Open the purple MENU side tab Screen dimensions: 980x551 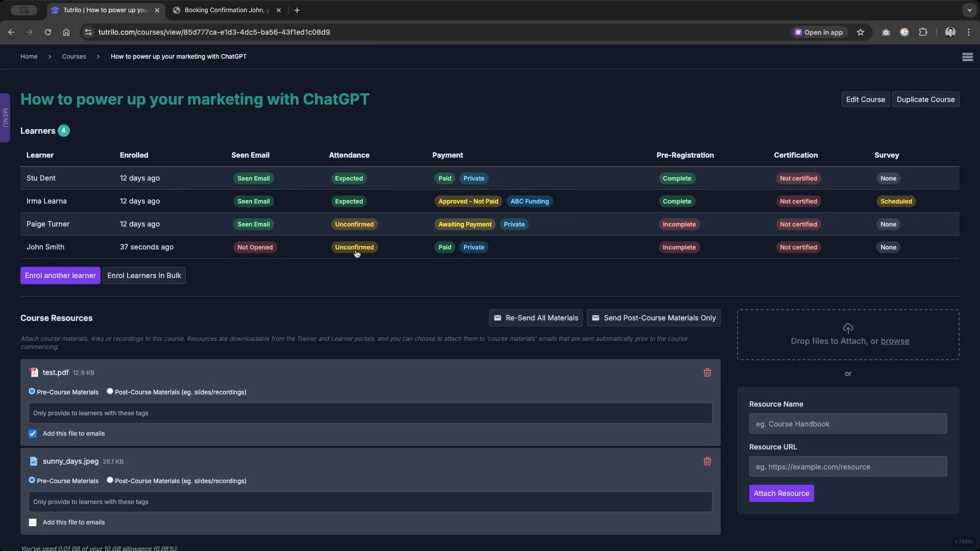pos(5,117)
